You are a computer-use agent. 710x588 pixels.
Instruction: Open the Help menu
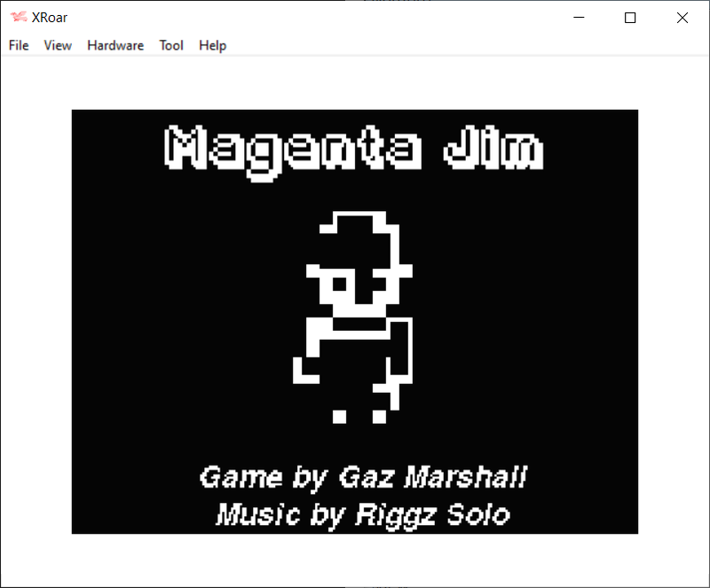click(x=212, y=45)
